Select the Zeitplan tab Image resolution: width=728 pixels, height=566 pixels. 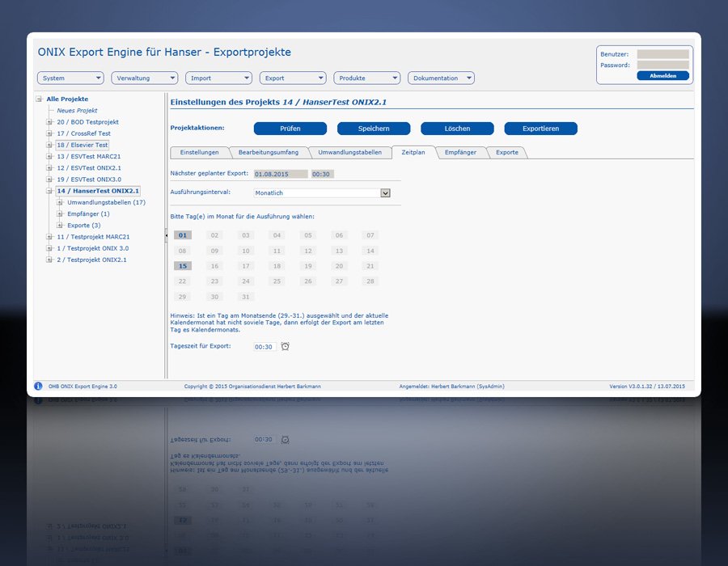click(413, 152)
